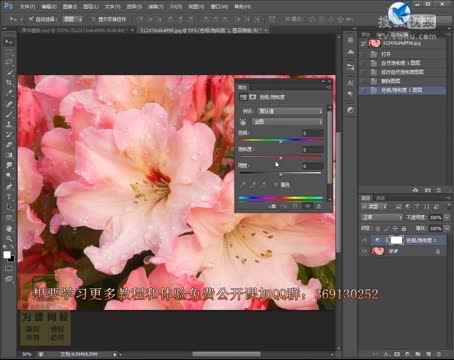Select the Eraser tool
The height and width of the screenshot is (360, 454).
9,145
